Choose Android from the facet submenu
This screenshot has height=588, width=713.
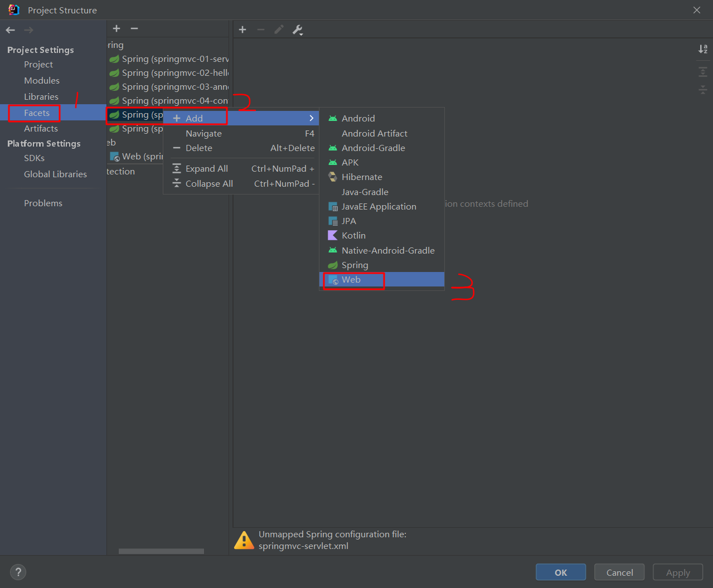(x=382, y=119)
